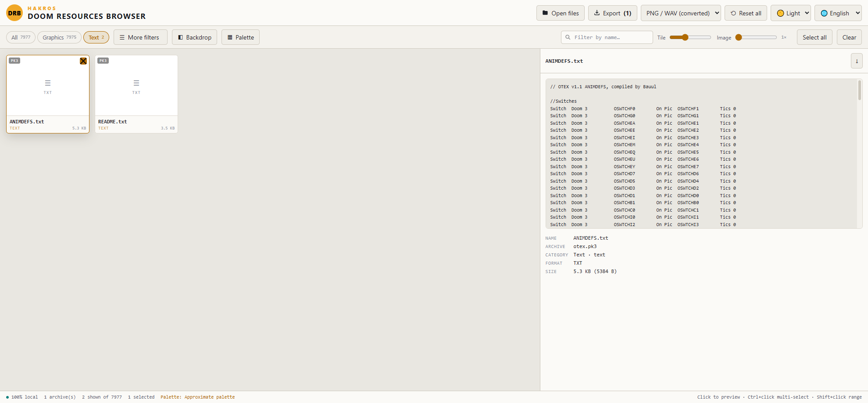Select the Graphics 7975 filter tab
The width and height of the screenshot is (868, 403).
coord(59,37)
